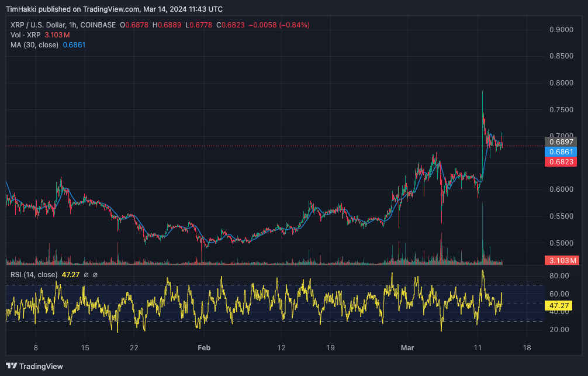Image resolution: width=588 pixels, height=376 pixels.
Task: Click the first circle icon beside RSI value
Action: [x=86, y=275]
